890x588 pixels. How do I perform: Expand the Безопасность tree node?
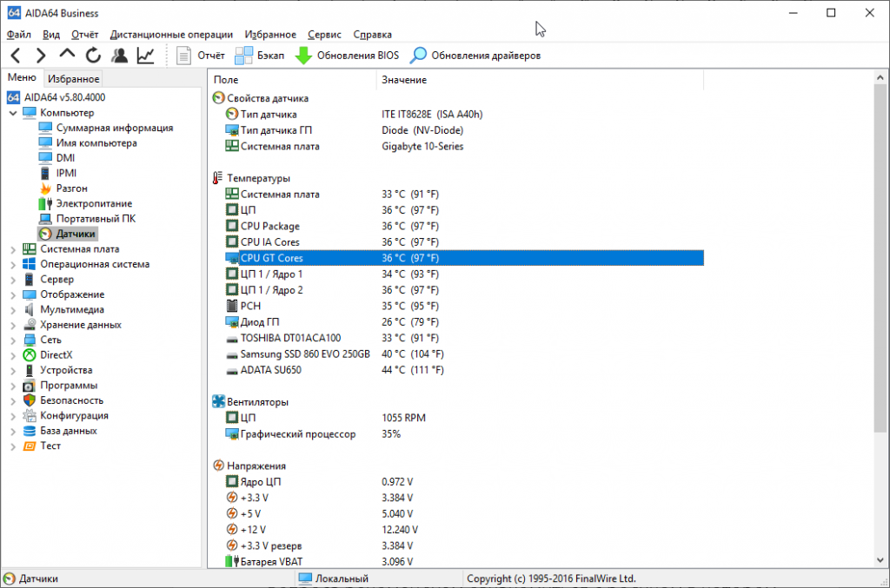click(x=13, y=401)
